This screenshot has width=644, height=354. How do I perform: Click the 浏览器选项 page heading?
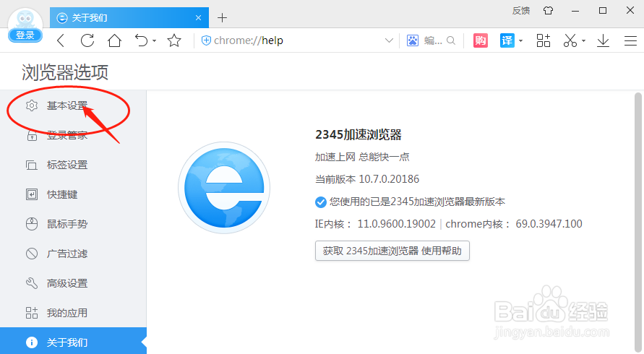(65, 72)
